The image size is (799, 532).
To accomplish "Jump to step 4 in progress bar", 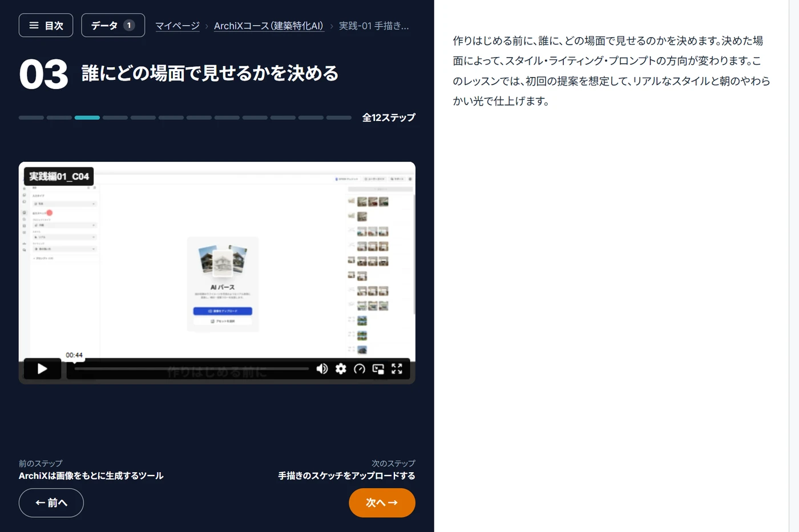I will 115,117.
